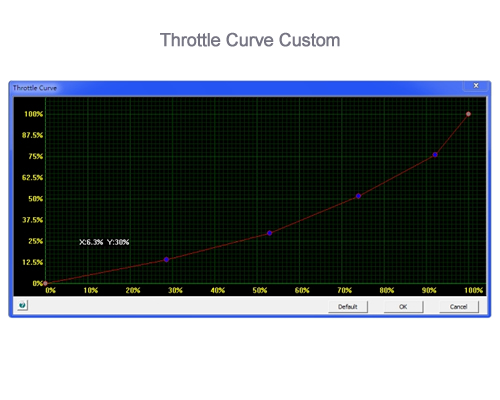The image size is (500, 400).
Task: Click the 50% label on vertical axis
Action: click(x=36, y=199)
